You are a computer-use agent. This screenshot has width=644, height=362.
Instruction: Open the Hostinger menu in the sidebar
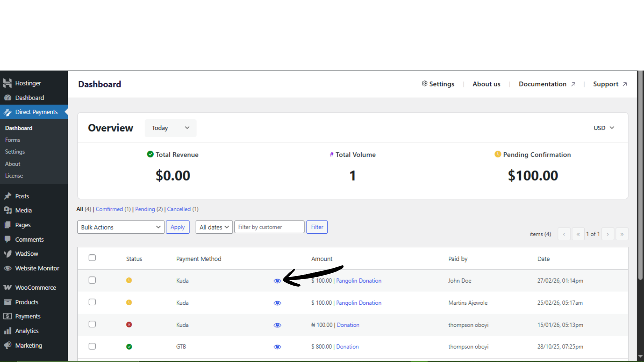coord(7,83)
